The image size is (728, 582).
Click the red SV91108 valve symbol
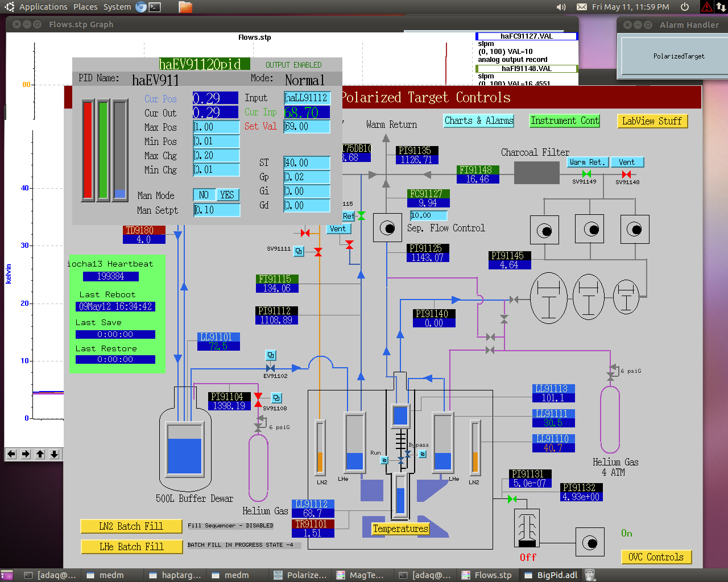(x=258, y=400)
